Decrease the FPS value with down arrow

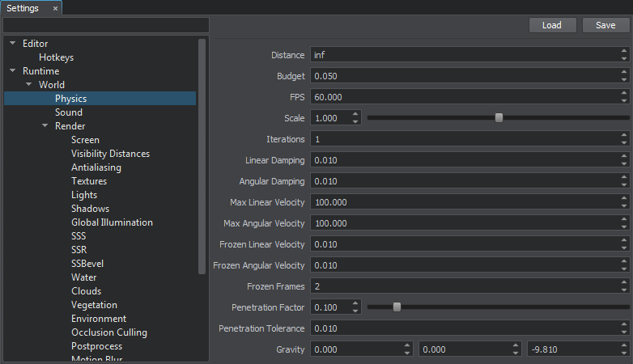pyautogui.click(x=624, y=100)
